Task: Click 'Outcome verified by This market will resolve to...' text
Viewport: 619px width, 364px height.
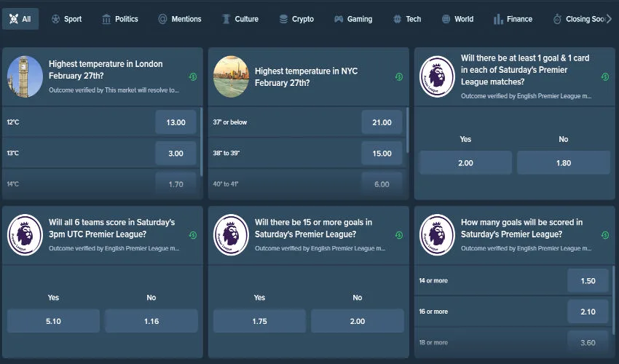Action: click(114, 90)
